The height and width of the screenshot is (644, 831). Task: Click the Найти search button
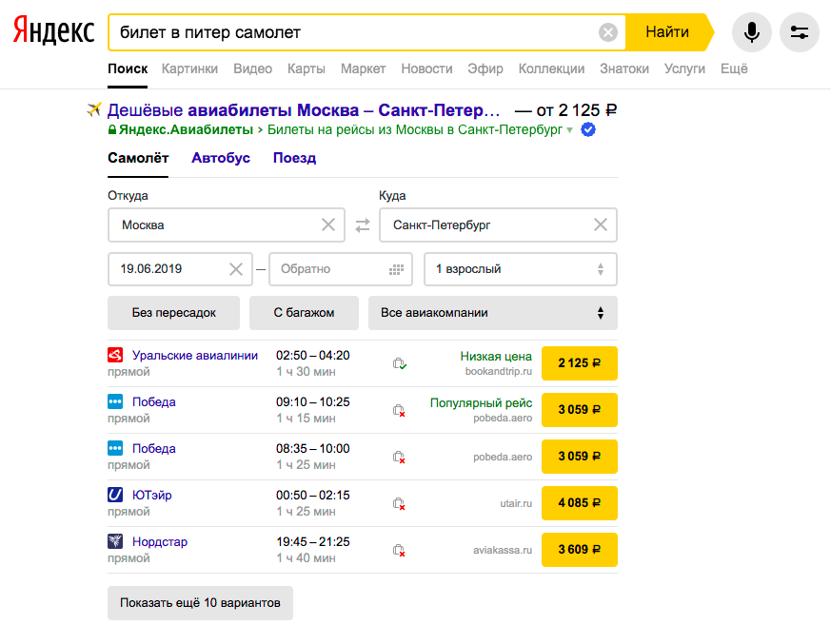click(667, 32)
